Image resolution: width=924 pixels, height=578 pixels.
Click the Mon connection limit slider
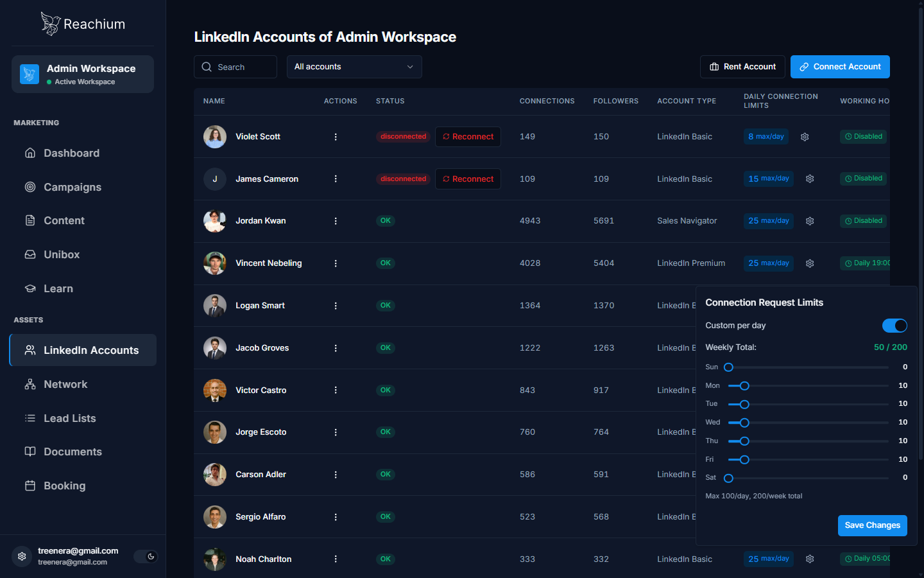(809, 386)
